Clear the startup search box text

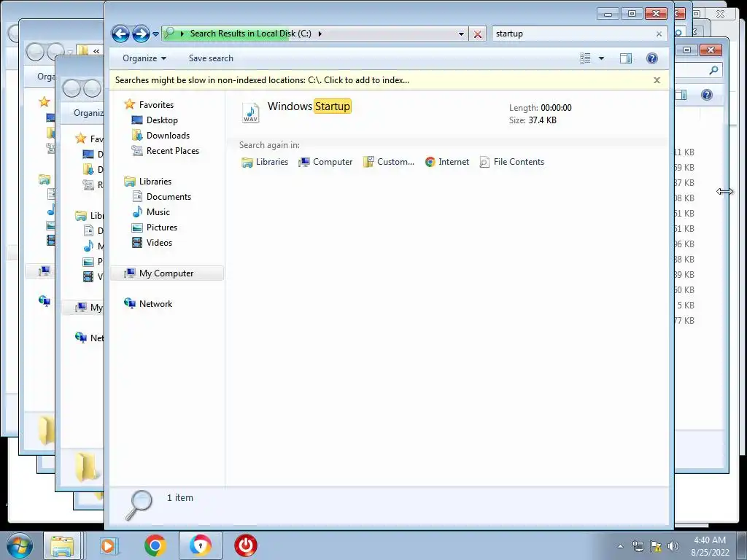(659, 34)
